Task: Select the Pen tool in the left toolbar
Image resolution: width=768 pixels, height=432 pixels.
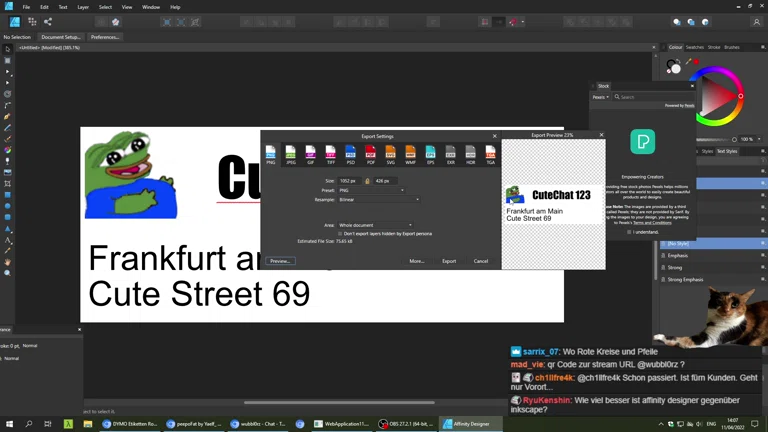Action: click(7, 117)
